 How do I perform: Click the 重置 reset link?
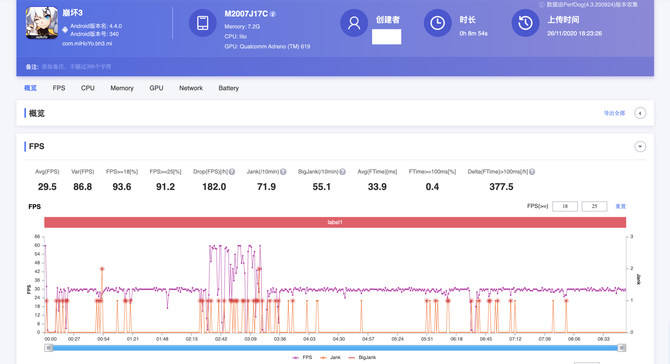pos(620,206)
